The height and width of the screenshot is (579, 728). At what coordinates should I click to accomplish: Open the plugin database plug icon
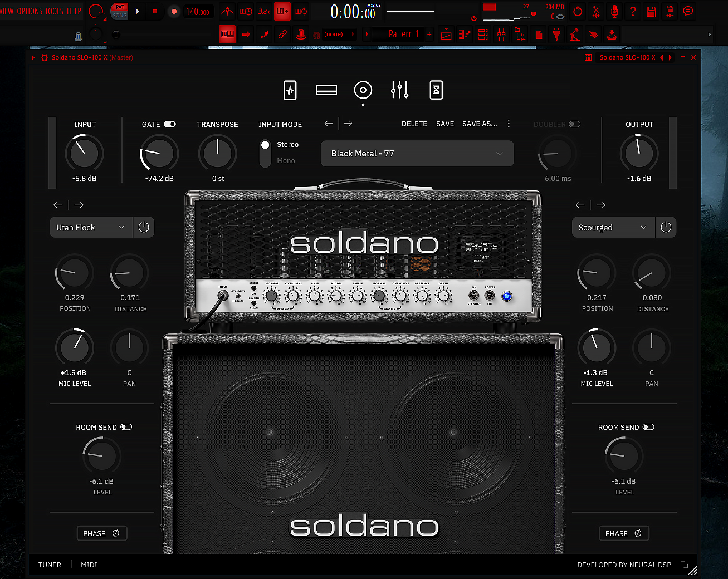(x=556, y=35)
